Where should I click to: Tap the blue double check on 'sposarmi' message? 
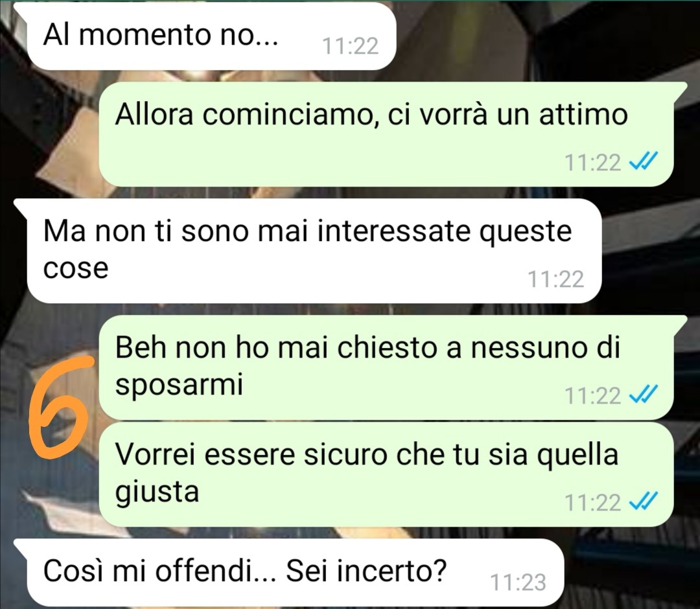point(644,395)
